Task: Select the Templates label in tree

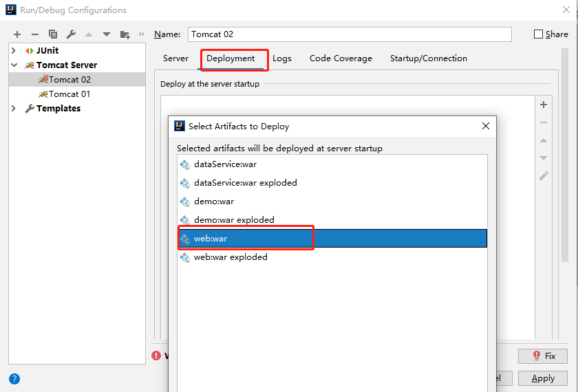Action: [58, 109]
